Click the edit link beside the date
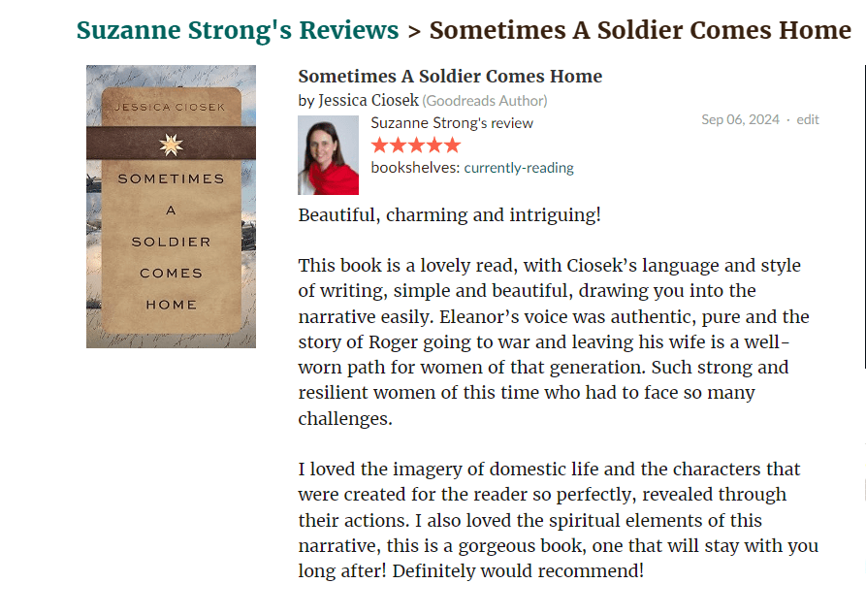This screenshot has height=616, width=866. click(x=808, y=119)
